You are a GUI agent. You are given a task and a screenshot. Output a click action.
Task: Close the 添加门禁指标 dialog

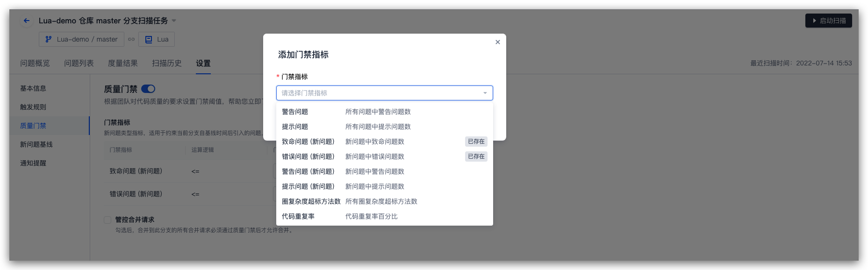498,42
